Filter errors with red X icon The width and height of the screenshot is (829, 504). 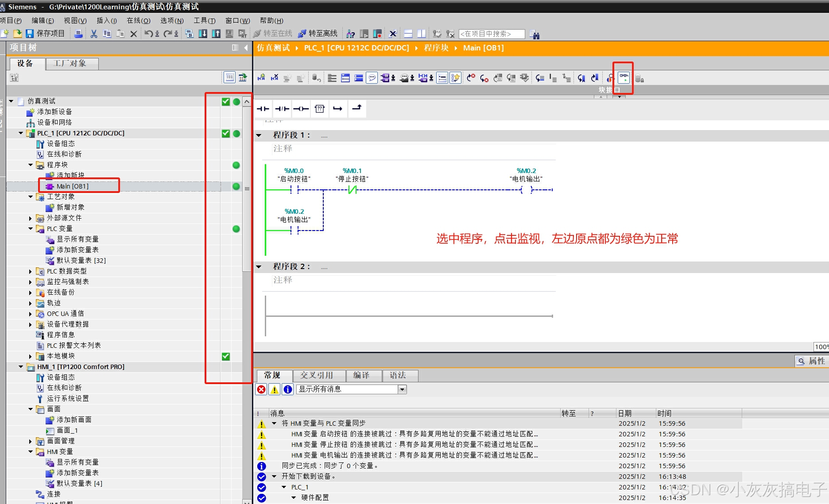pos(262,389)
